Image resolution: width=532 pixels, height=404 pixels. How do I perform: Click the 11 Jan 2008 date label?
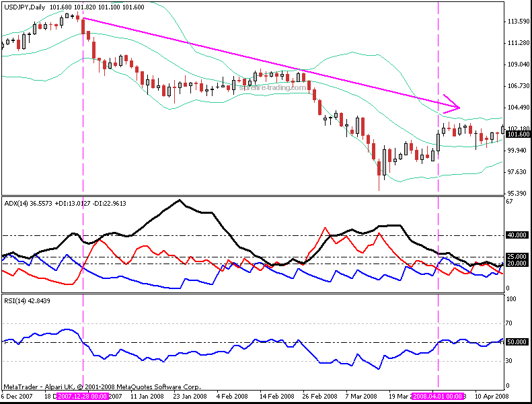click(x=147, y=396)
